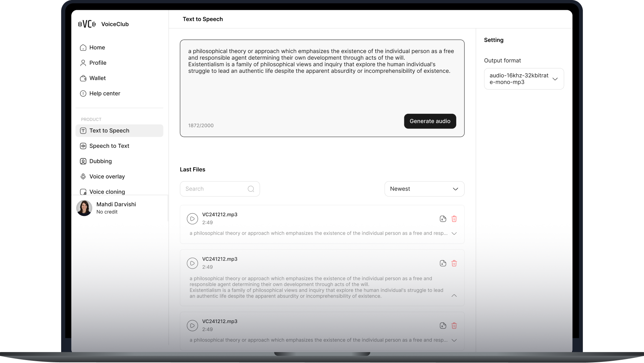Delete the second VC241212.mp3 file
This screenshot has width=644, height=363.
pyautogui.click(x=454, y=263)
